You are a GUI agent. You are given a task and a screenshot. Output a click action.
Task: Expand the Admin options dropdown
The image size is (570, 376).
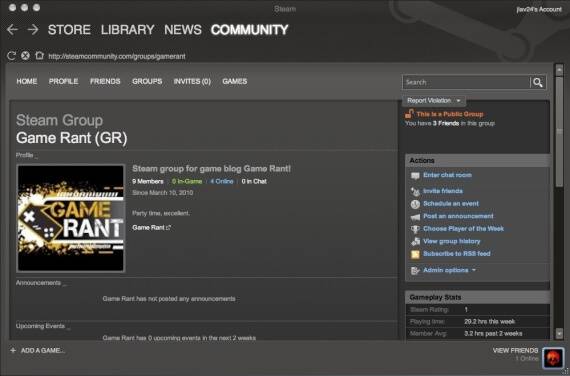tap(449, 270)
